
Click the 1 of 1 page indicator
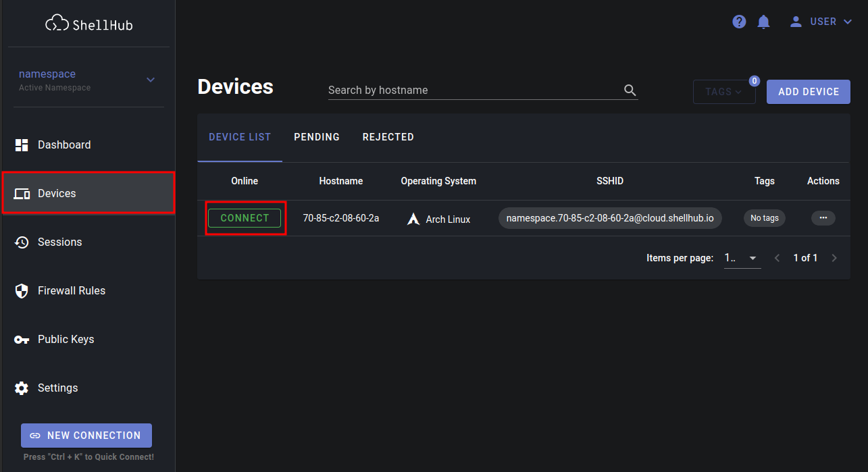coord(805,258)
